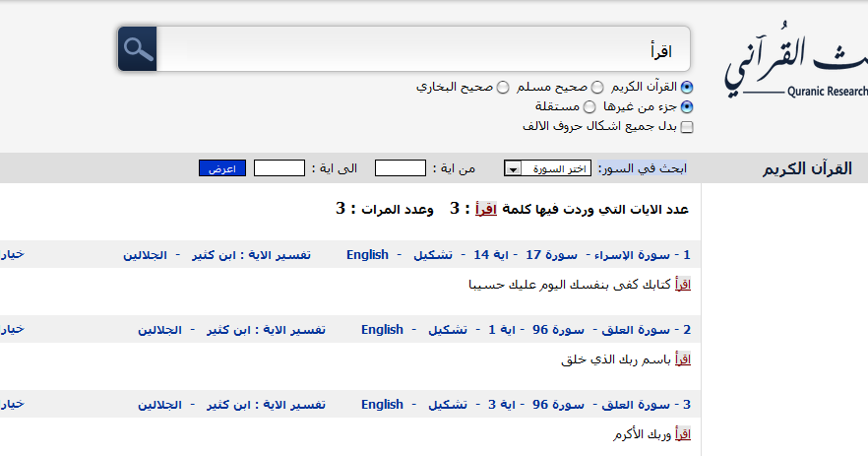Click the الى اية input field

click(x=279, y=167)
